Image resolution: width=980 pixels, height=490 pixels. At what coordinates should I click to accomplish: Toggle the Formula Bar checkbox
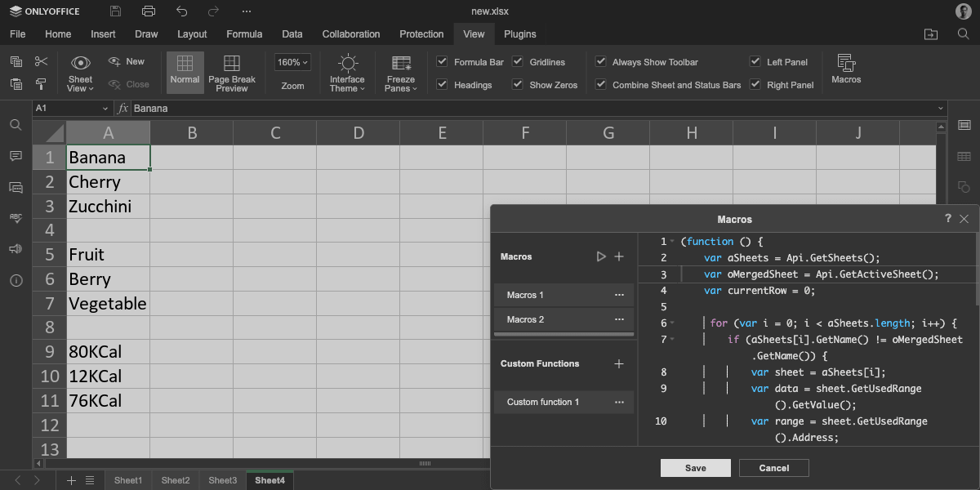[442, 61]
